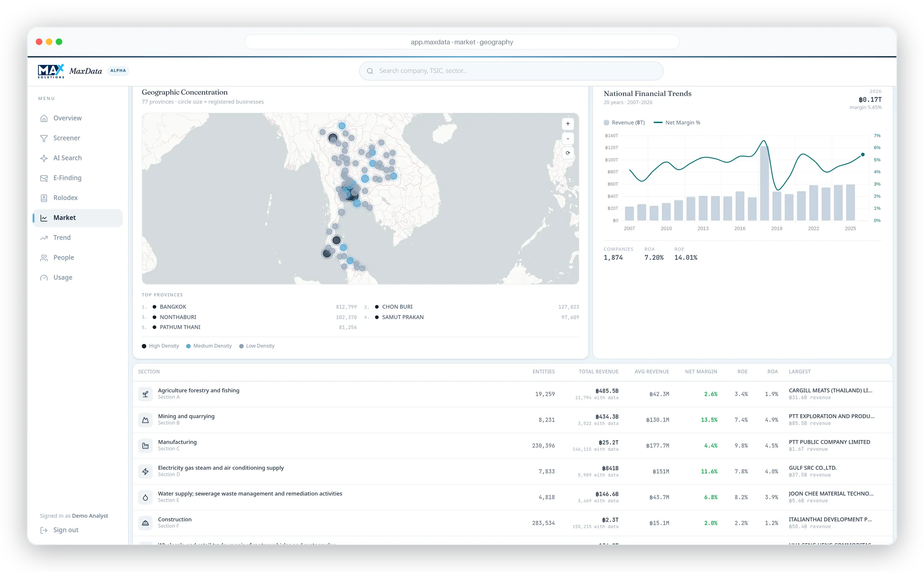Zoom out on the map

click(567, 138)
